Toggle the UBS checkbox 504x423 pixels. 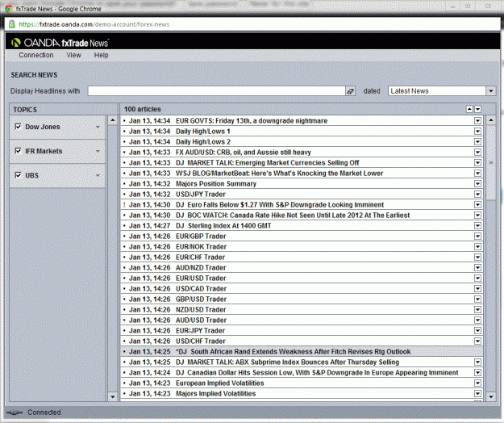coord(18,175)
